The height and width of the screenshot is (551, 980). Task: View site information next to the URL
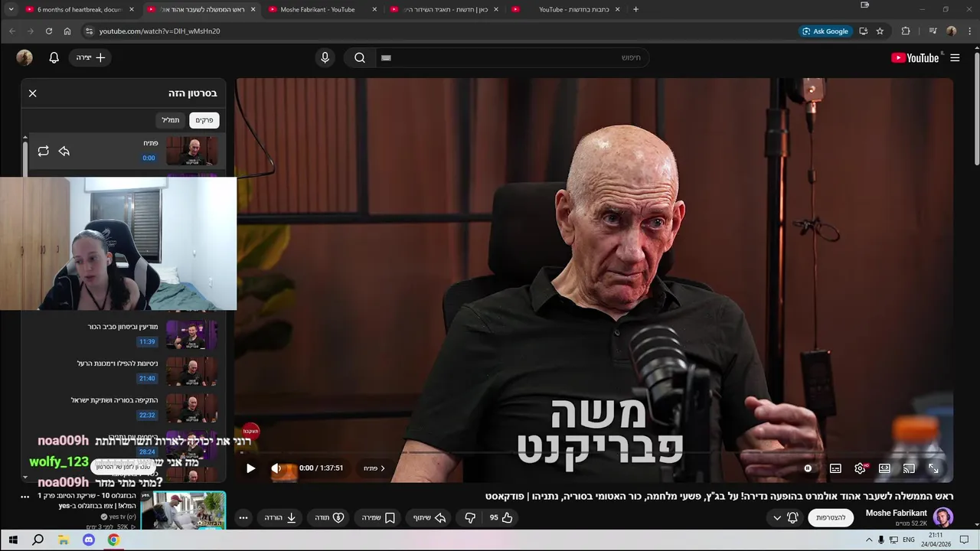coord(89,31)
